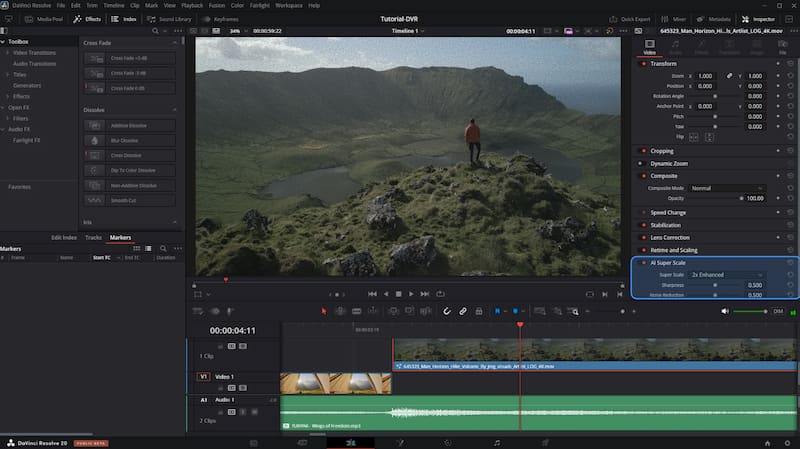
Task: Enable the Dynamic Zoom toggle
Action: click(640, 163)
